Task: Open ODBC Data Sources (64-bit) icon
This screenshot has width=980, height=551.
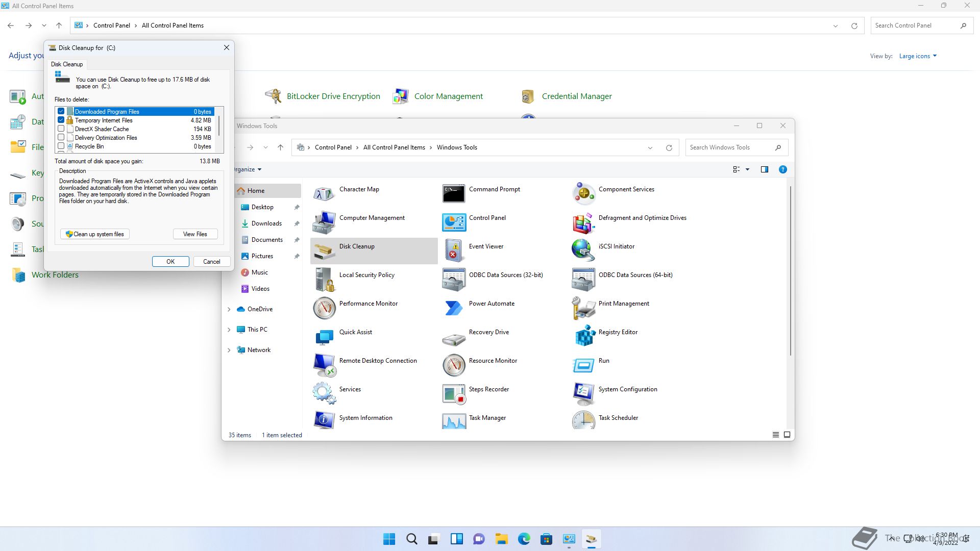Action: (x=583, y=280)
